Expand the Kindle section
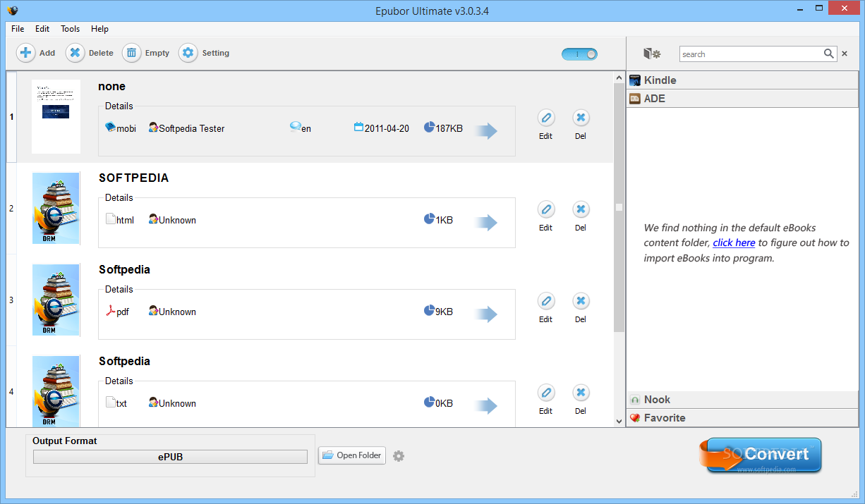865x504 pixels. [742, 80]
